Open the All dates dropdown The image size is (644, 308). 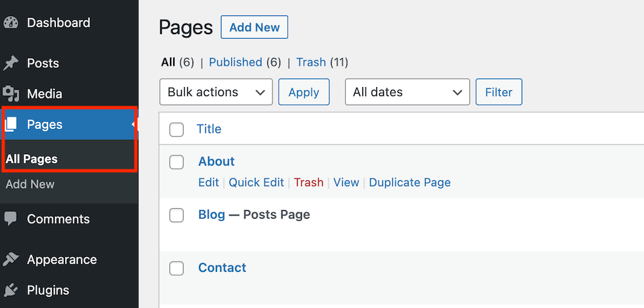click(x=408, y=92)
